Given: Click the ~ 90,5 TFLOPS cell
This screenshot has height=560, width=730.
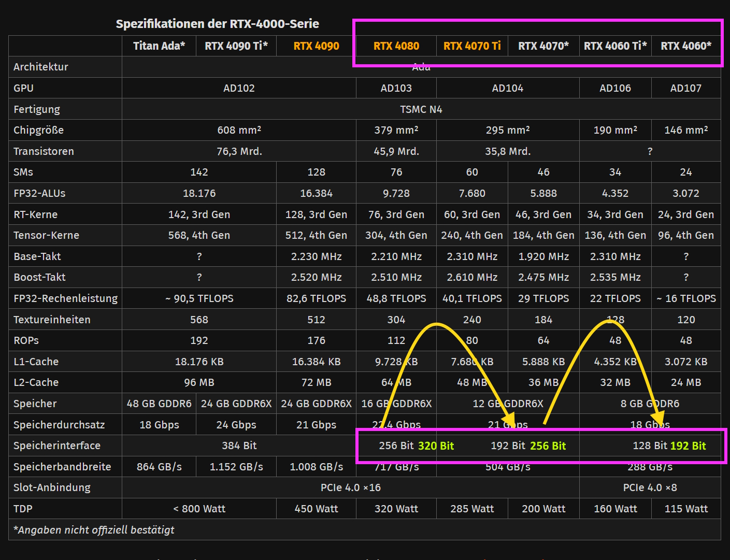Looking at the screenshot, I should 199,298.
